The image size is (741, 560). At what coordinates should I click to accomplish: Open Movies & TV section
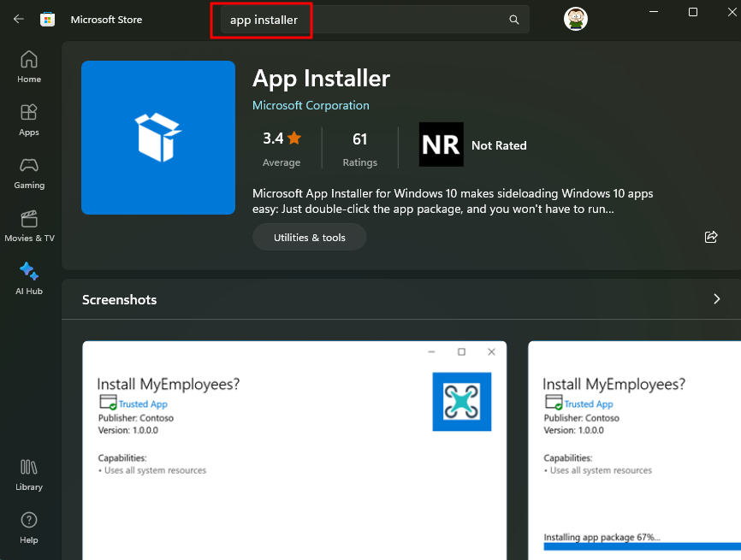pyautogui.click(x=29, y=227)
